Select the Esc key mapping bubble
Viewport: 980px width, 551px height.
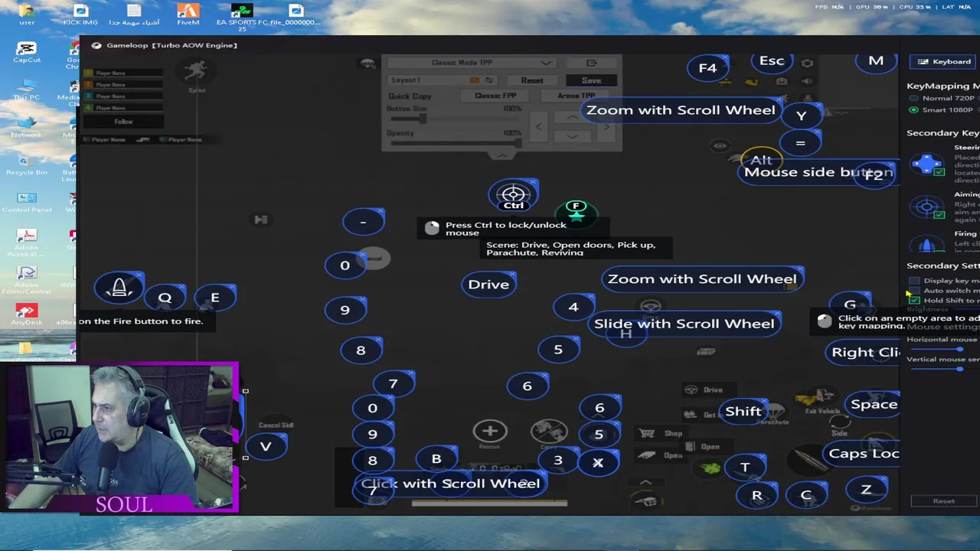click(x=772, y=61)
